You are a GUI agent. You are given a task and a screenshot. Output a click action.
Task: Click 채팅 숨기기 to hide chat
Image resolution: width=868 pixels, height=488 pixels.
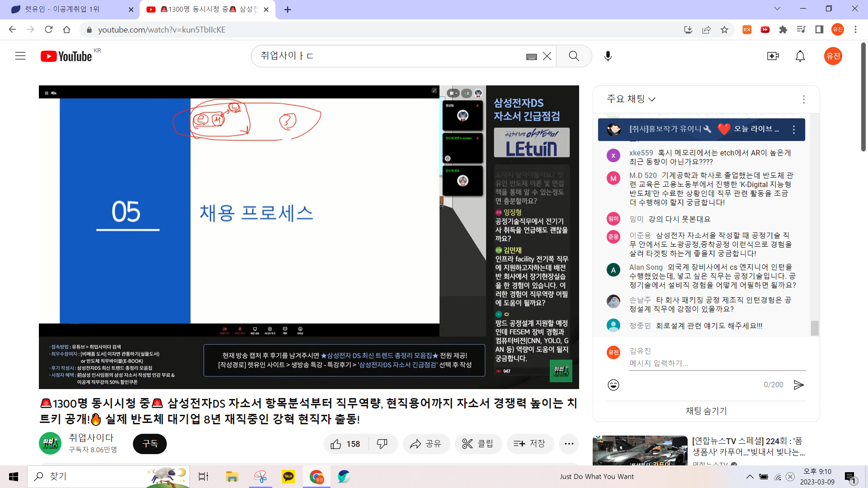pyautogui.click(x=706, y=411)
